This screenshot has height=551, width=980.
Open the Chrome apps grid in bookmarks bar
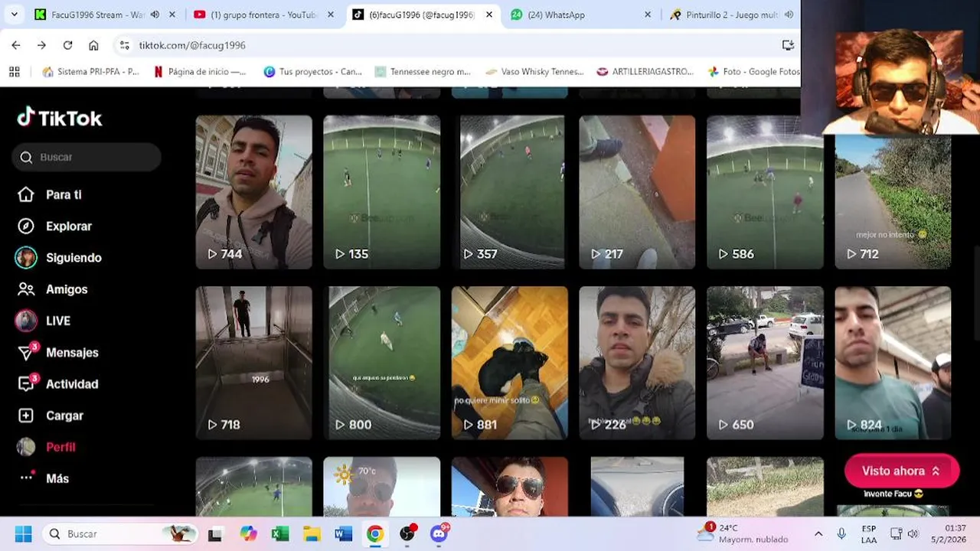[x=14, y=71]
